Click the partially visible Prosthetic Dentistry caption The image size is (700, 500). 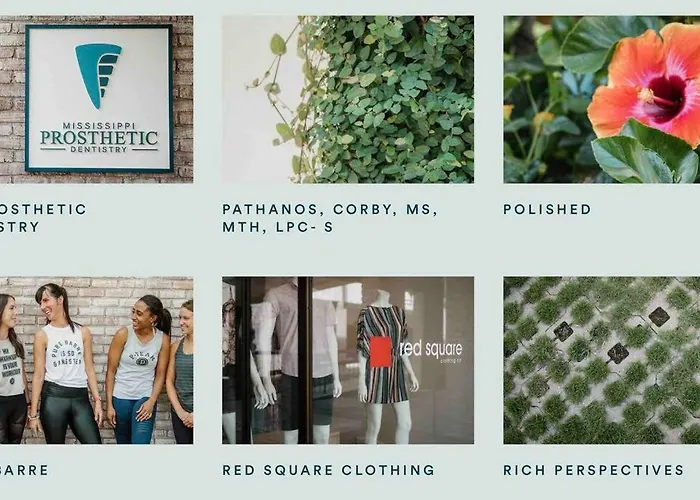[43, 218]
